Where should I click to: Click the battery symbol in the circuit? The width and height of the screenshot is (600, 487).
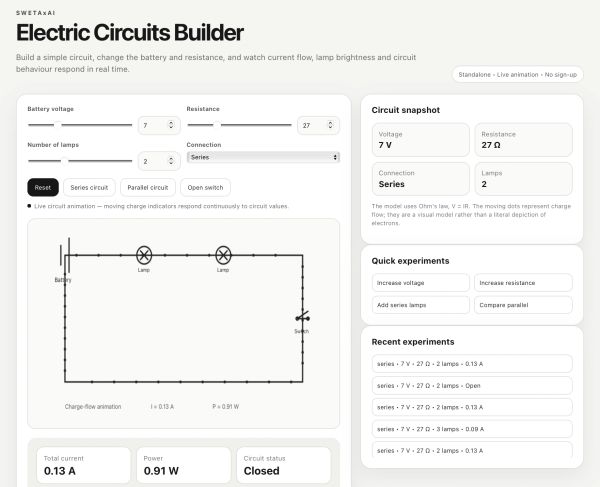coord(65,255)
